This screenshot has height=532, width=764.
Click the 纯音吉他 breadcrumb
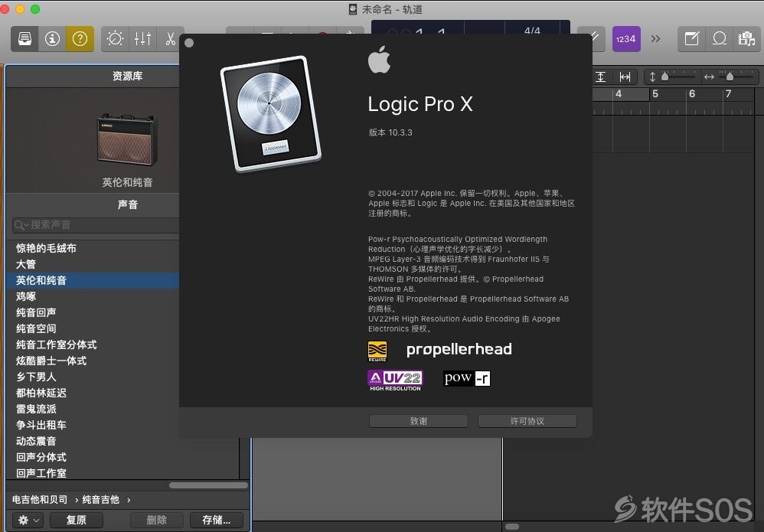[x=101, y=499]
